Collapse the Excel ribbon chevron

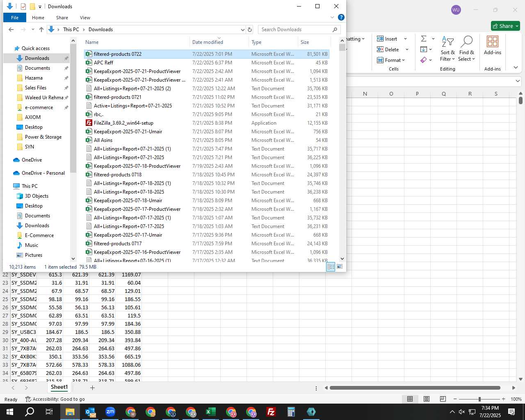(516, 68)
